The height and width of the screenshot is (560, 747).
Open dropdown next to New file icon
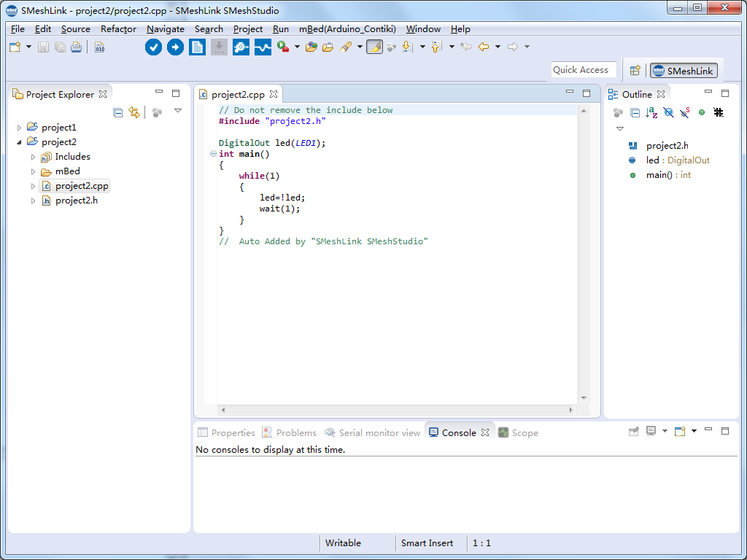pos(28,47)
